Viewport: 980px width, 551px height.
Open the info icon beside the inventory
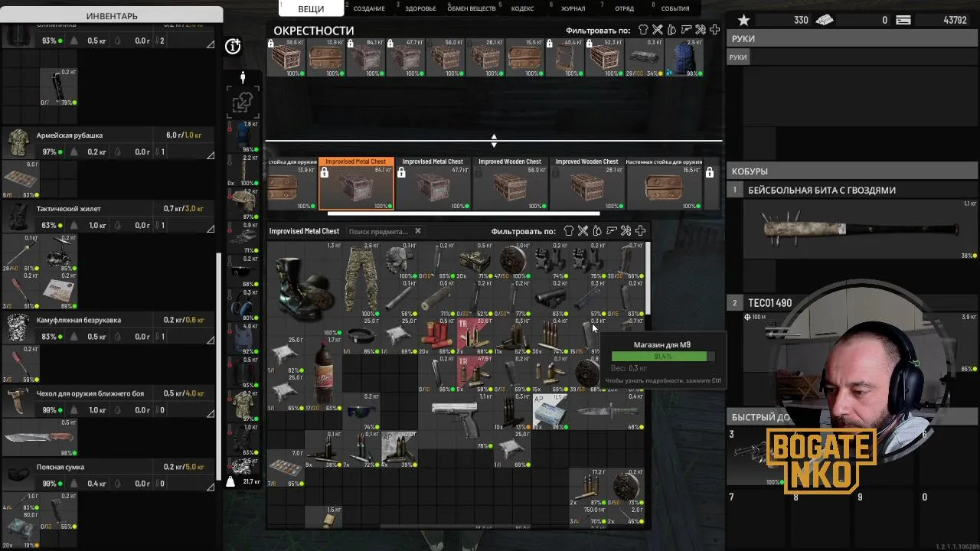pos(233,47)
